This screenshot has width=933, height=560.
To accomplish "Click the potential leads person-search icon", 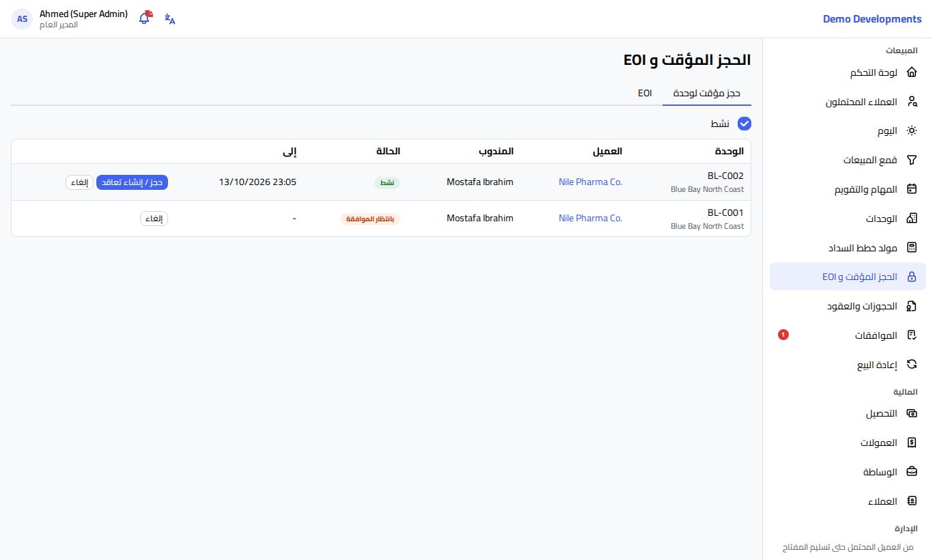I will [x=911, y=102].
